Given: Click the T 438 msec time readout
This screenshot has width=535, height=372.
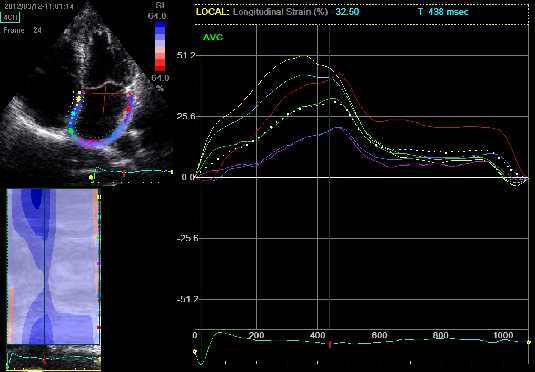Looking at the screenshot, I should tap(443, 12).
